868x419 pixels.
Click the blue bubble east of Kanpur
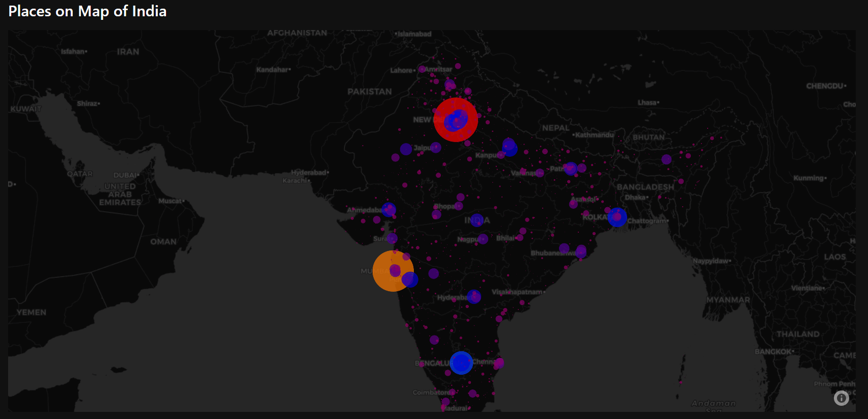[510, 148]
